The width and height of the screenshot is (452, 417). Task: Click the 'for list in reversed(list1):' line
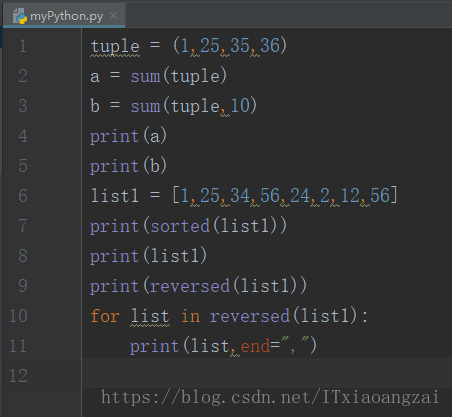click(229, 316)
